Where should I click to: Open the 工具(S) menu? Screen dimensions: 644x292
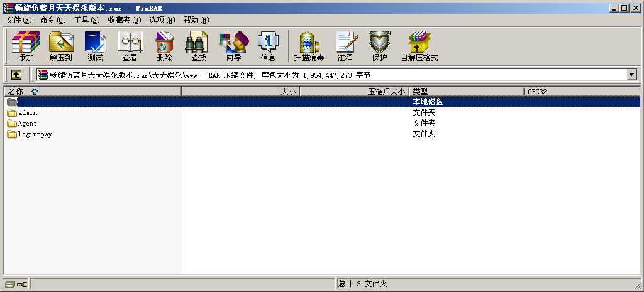(x=87, y=20)
